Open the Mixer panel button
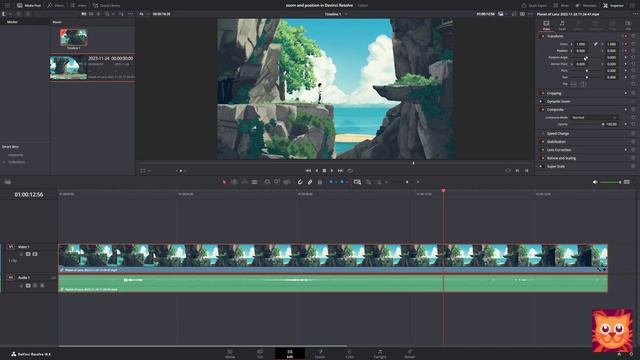640x360 pixels. pyautogui.click(x=561, y=5)
